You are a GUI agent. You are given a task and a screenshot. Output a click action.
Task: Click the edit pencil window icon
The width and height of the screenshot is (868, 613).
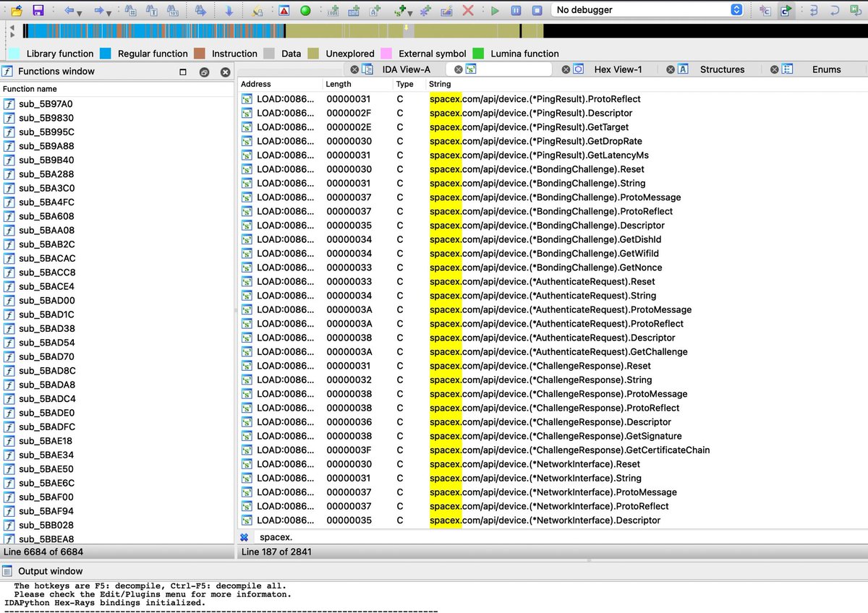click(446, 10)
